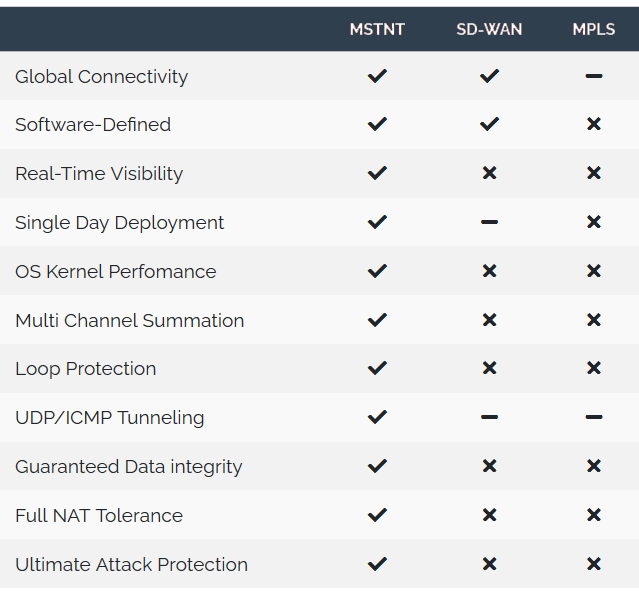The image size is (639, 601).
Task: Click the UDP/ICMP Tunneling row label
Action: [110, 418]
